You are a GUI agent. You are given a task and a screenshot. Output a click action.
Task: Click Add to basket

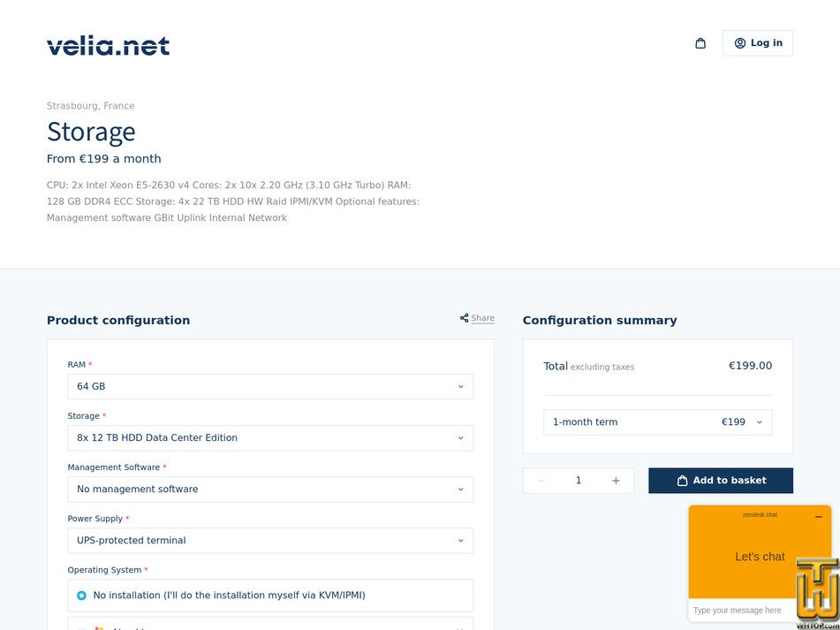[721, 481]
